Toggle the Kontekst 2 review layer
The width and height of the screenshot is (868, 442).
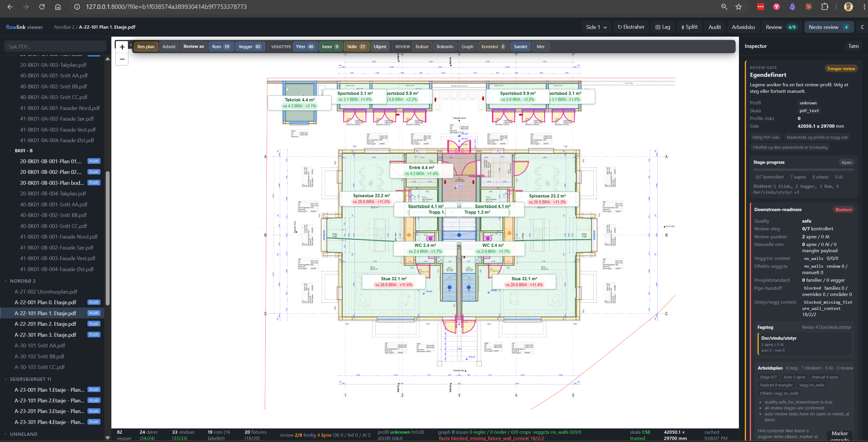(493, 46)
